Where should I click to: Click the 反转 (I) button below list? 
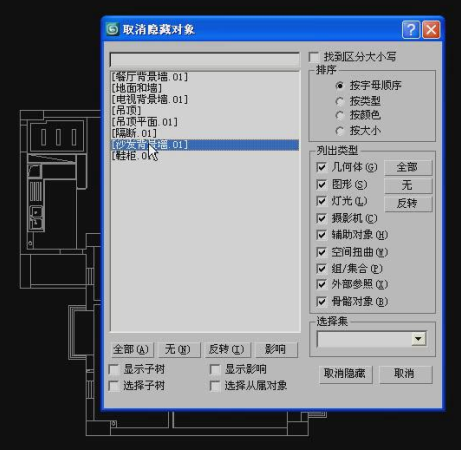(227, 350)
